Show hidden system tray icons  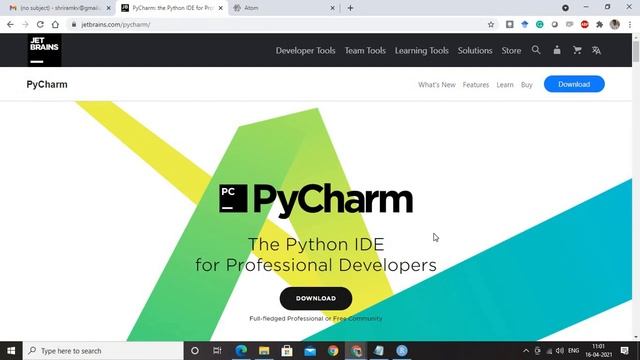(526, 351)
